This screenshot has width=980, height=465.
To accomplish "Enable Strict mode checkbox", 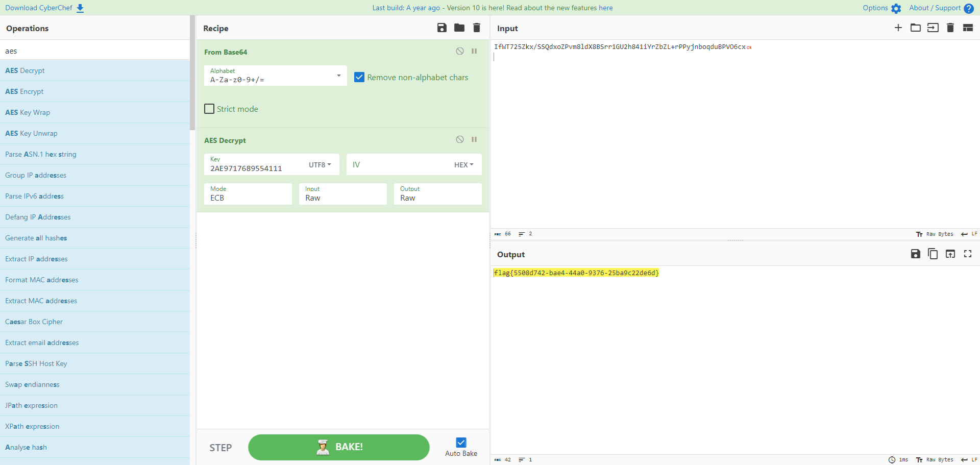I will [209, 109].
